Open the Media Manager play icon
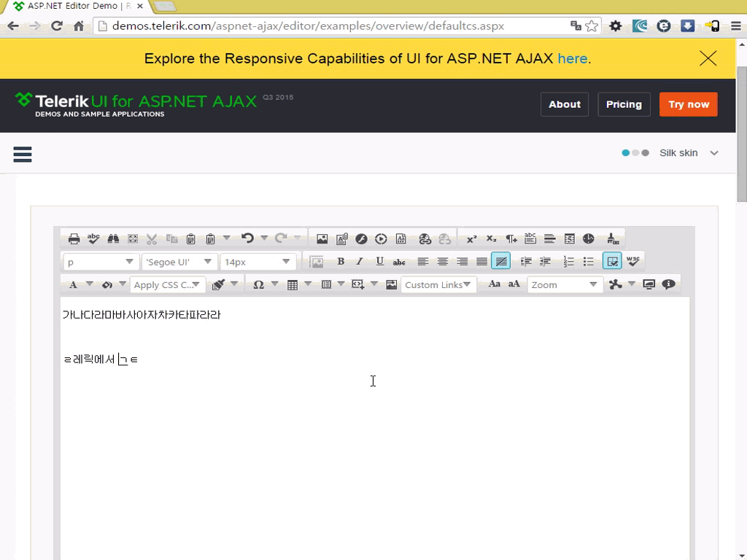 [381, 238]
